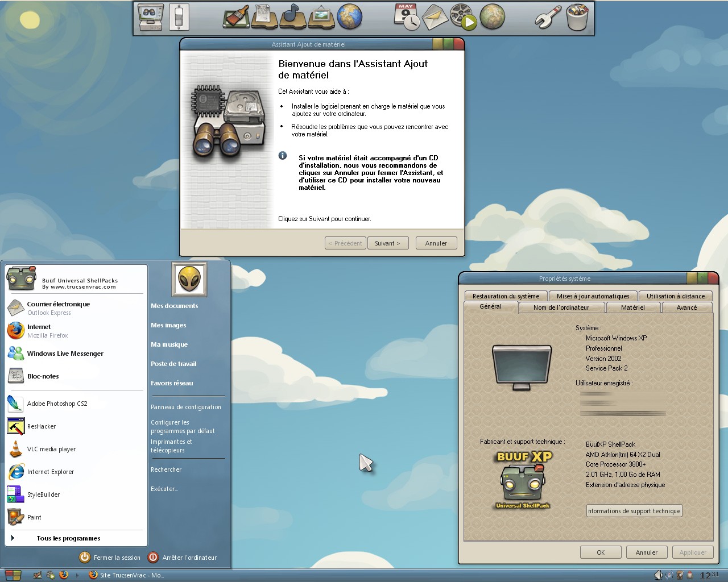The height and width of the screenshot is (582, 728).
Task: Click film reel quick launch icon on taskbar
Action: (x=51, y=575)
